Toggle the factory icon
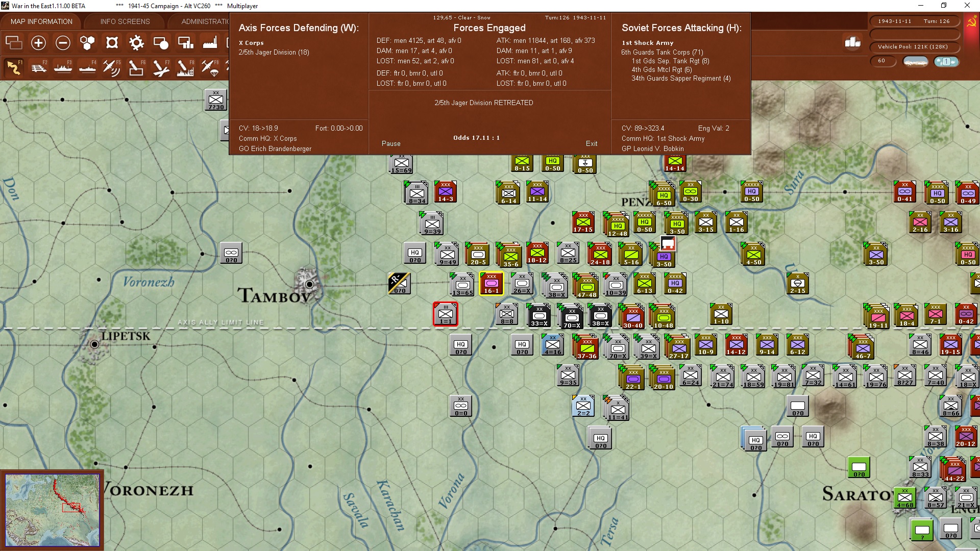This screenshot has height=551, width=980. [x=210, y=43]
